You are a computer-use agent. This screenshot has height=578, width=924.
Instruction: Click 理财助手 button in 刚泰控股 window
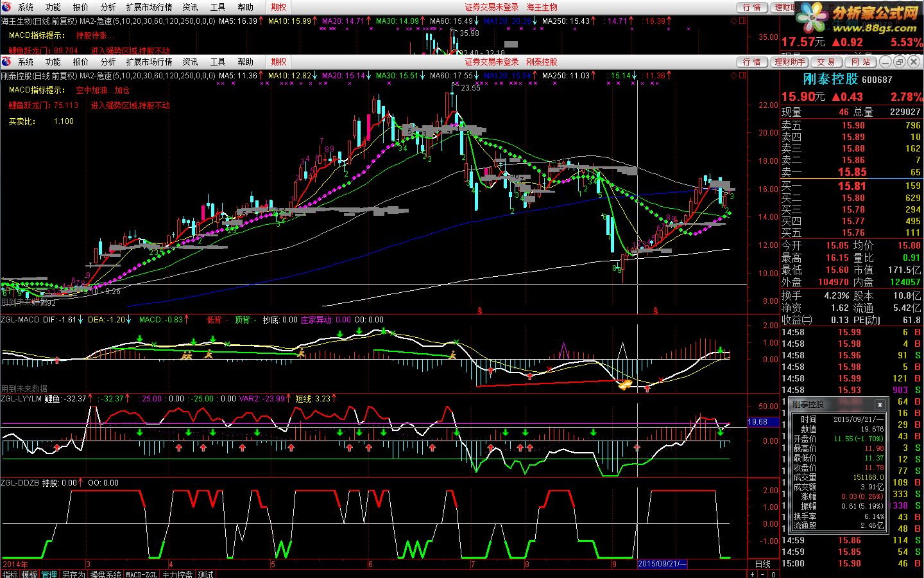(790, 62)
